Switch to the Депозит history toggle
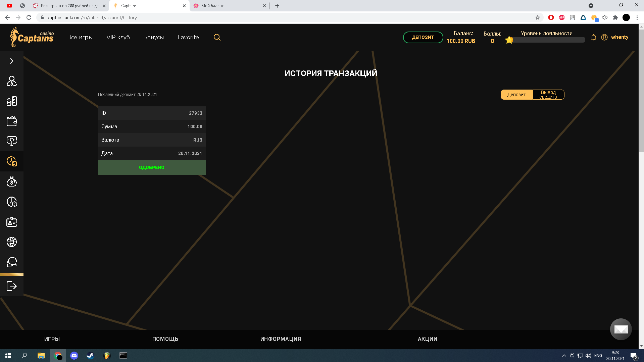This screenshot has width=644, height=362. point(516,95)
